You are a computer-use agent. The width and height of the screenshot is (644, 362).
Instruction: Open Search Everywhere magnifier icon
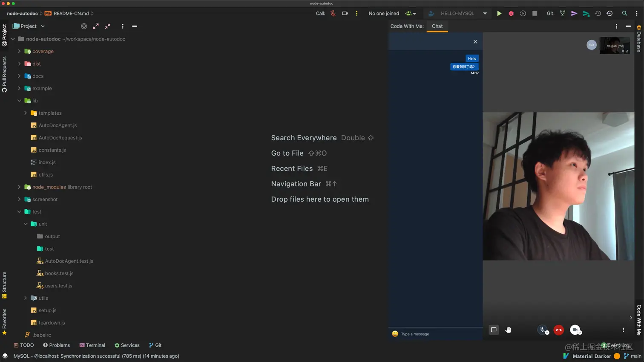pos(624,13)
